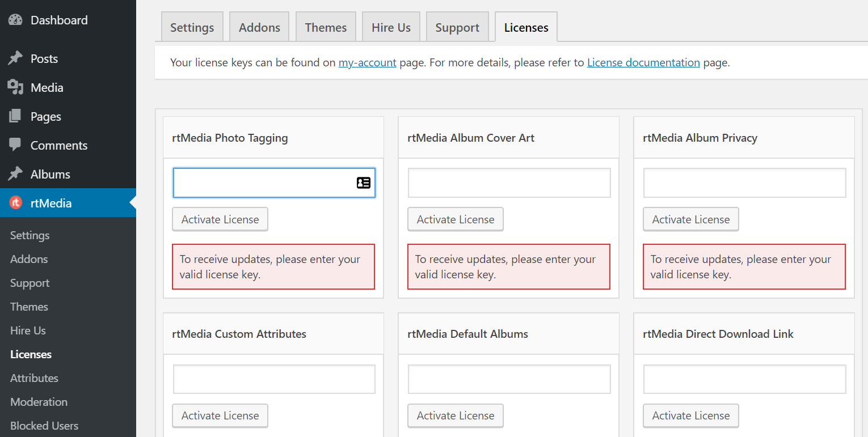Activate License for rtMedia Album Privacy
868x437 pixels.
tap(690, 219)
